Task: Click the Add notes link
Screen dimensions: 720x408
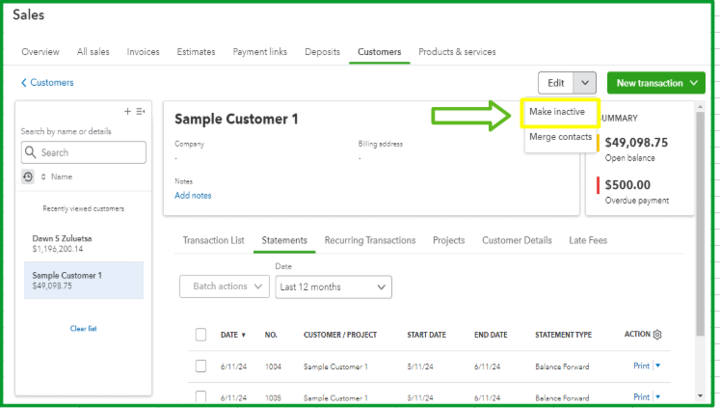Action: pos(193,196)
